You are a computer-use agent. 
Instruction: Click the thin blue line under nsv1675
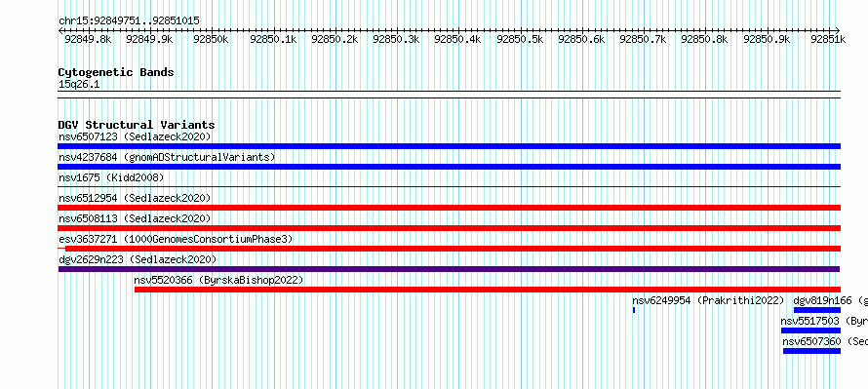click(x=449, y=186)
